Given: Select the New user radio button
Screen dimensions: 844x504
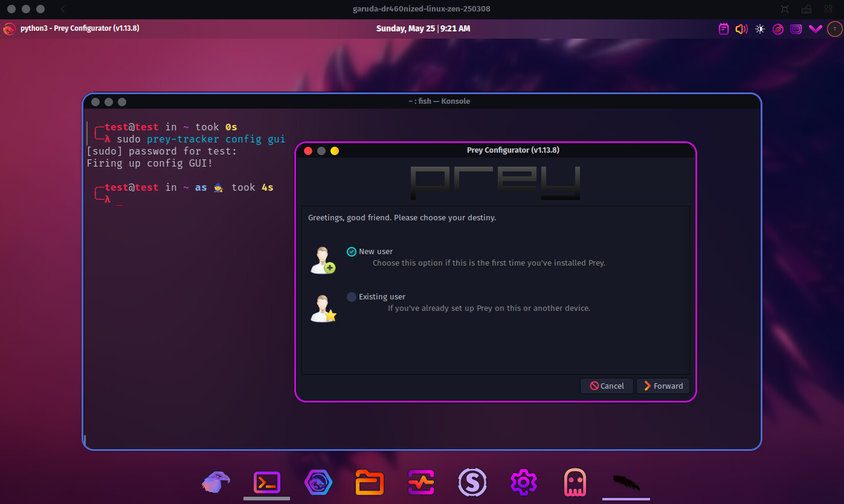Looking at the screenshot, I should coord(352,252).
